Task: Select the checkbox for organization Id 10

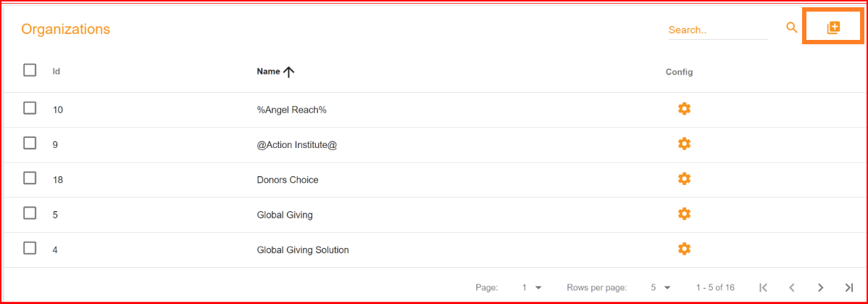Action: (30, 108)
